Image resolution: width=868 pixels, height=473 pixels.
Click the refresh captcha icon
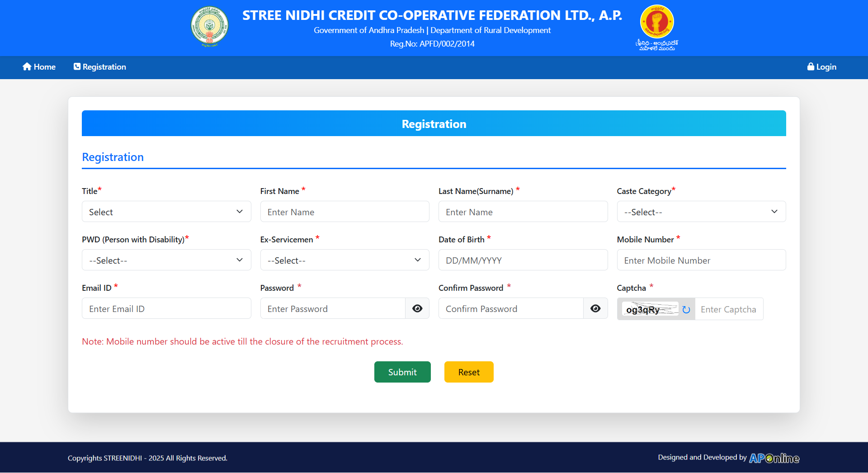pyautogui.click(x=686, y=309)
